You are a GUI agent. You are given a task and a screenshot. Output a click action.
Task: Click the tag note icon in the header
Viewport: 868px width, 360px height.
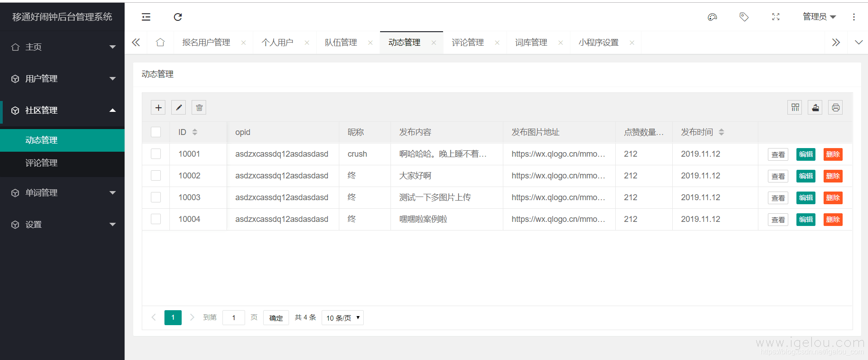(x=744, y=17)
